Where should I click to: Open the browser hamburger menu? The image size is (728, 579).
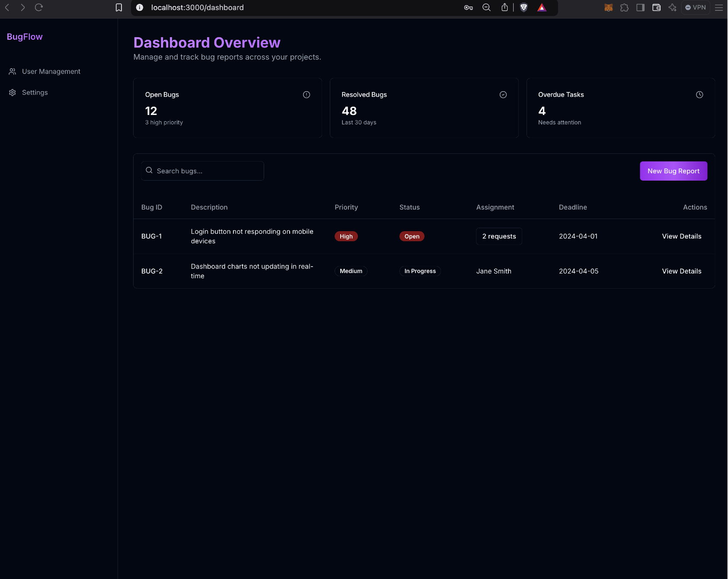[x=719, y=7]
